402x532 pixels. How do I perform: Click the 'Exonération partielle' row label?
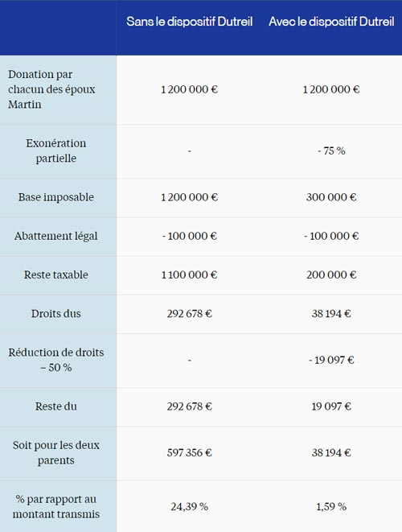56,151
